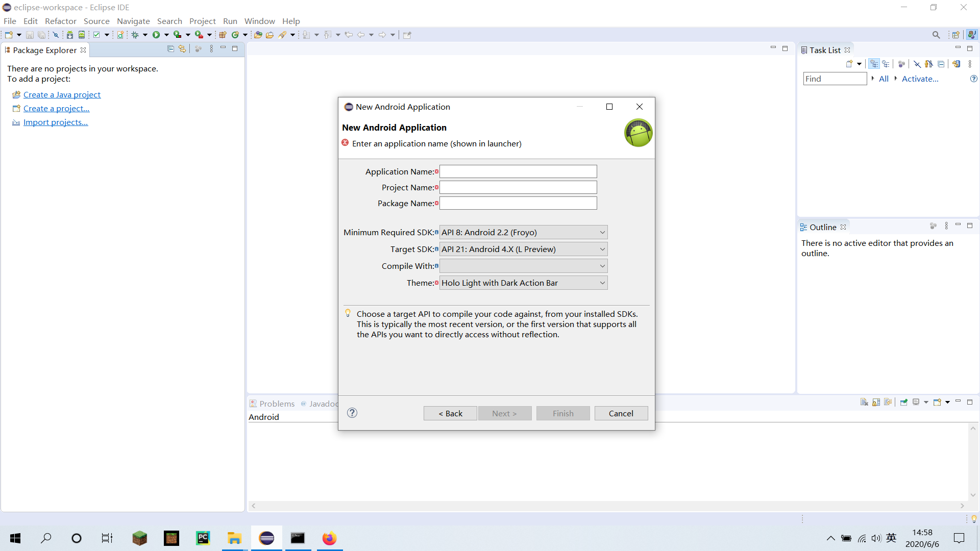Click the Application Name input field
The height and width of the screenshot is (551, 980).
tap(518, 171)
